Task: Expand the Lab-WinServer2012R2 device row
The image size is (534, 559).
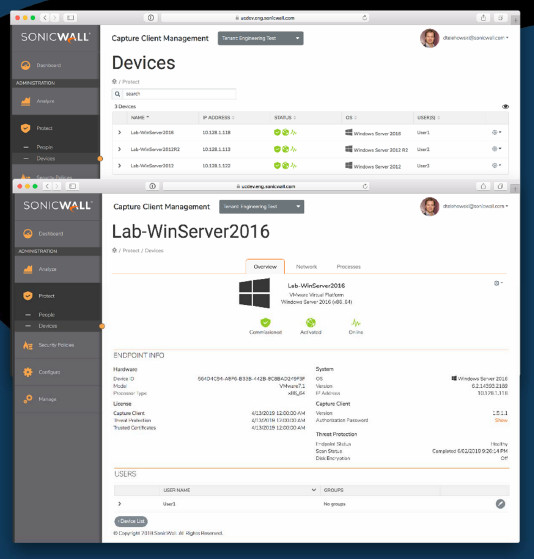Action: pyautogui.click(x=119, y=149)
